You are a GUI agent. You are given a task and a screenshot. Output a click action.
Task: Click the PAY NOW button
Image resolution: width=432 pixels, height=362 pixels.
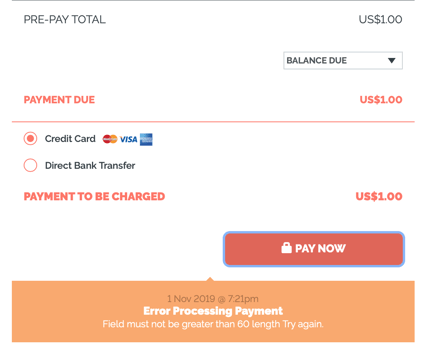[x=314, y=249]
